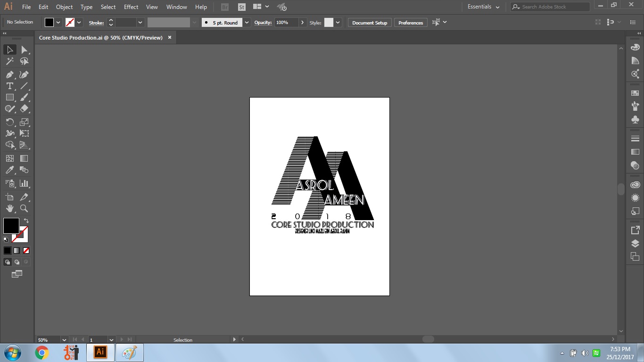The height and width of the screenshot is (362, 644).
Task: Open the Color panel icon
Action: pyautogui.click(x=635, y=47)
